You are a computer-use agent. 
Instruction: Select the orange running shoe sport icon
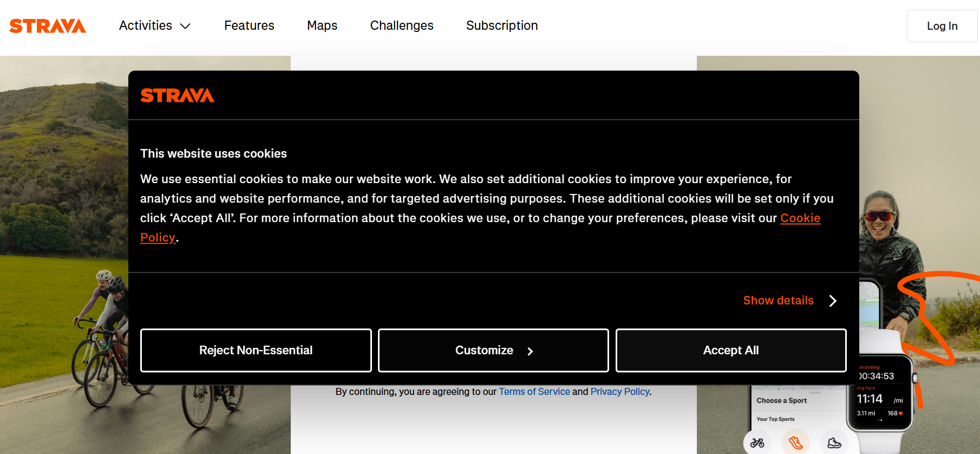[x=795, y=442]
